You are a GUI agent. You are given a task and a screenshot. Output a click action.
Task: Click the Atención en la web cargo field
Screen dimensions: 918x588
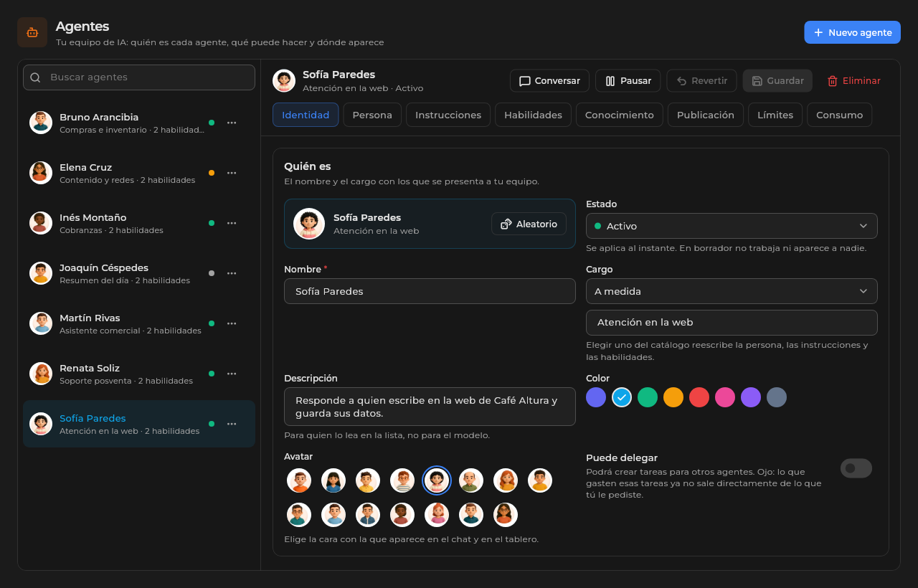(x=732, y=323)
